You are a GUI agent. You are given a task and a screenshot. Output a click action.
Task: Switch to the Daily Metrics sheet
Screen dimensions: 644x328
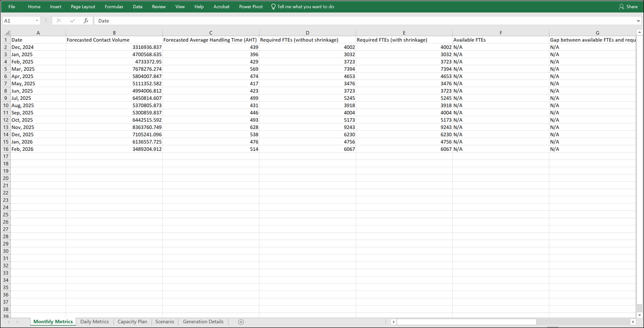[94, 321]
